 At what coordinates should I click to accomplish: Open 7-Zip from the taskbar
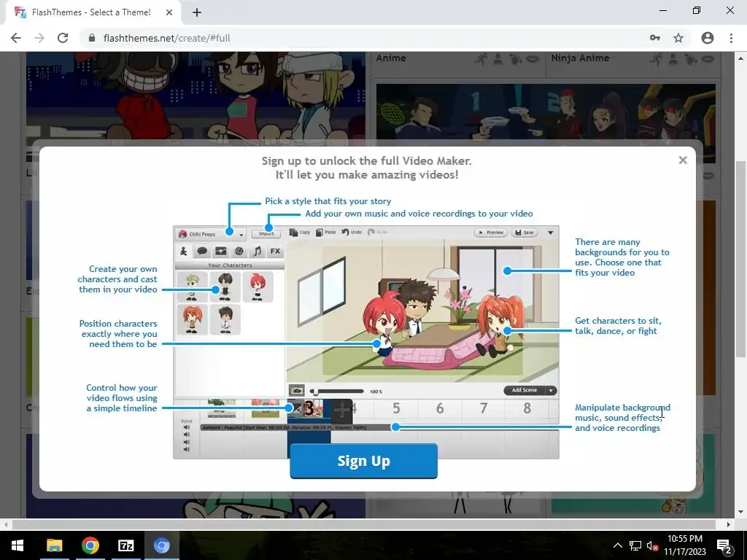pos(125,545)
